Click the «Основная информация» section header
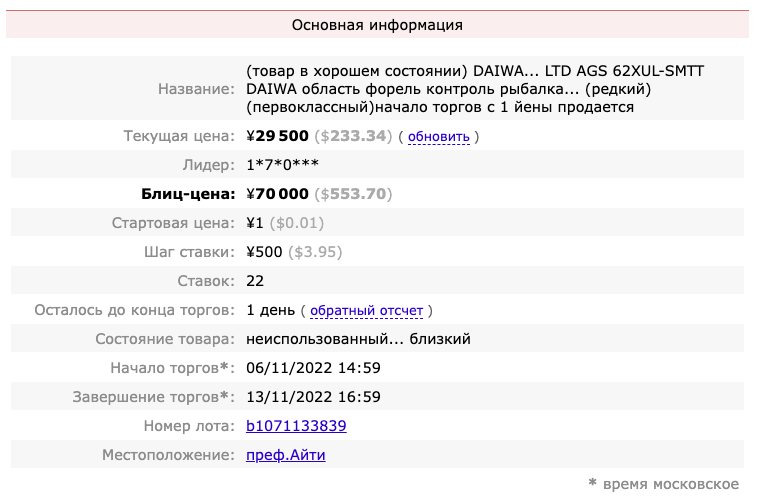Viewport: 758px width, 497px height. click(377, 25)
